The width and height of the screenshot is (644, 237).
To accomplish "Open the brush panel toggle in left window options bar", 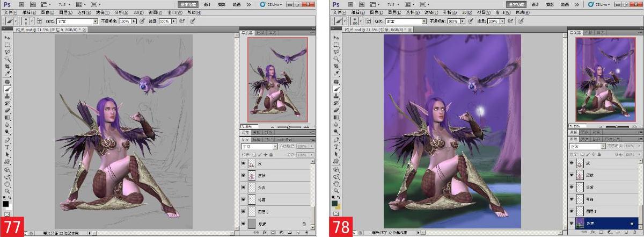I will [x=39, y=21].
